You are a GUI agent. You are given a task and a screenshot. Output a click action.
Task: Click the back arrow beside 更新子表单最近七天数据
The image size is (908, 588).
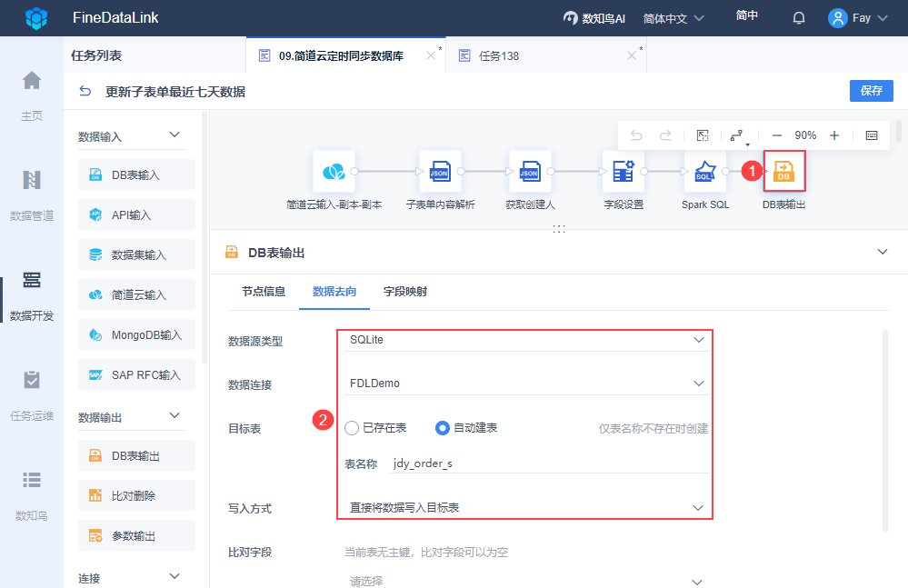coord(85,91)
